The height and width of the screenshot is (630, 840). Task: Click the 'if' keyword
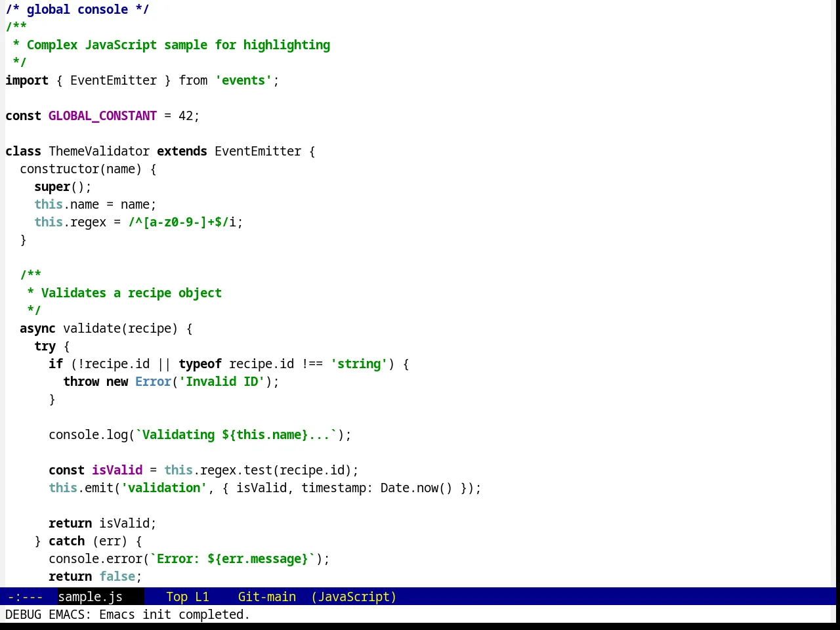pos(56,364)
